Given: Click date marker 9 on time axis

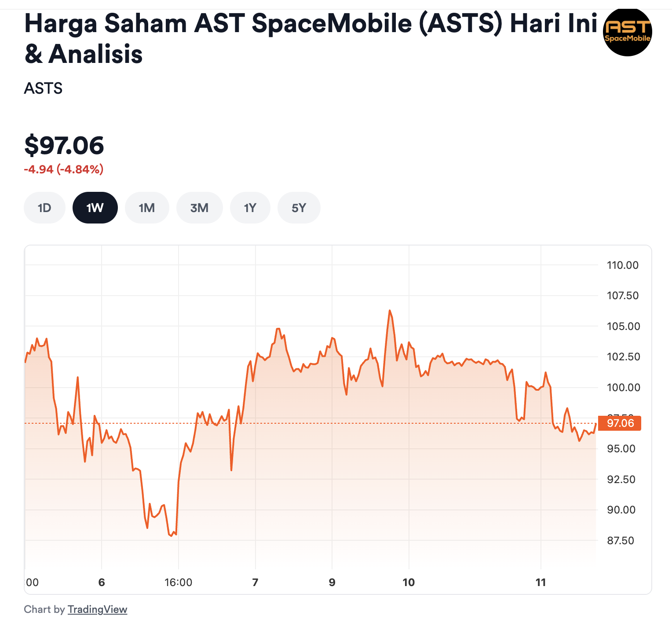Looking at the screenshot, I should click(x=332, y=583).
